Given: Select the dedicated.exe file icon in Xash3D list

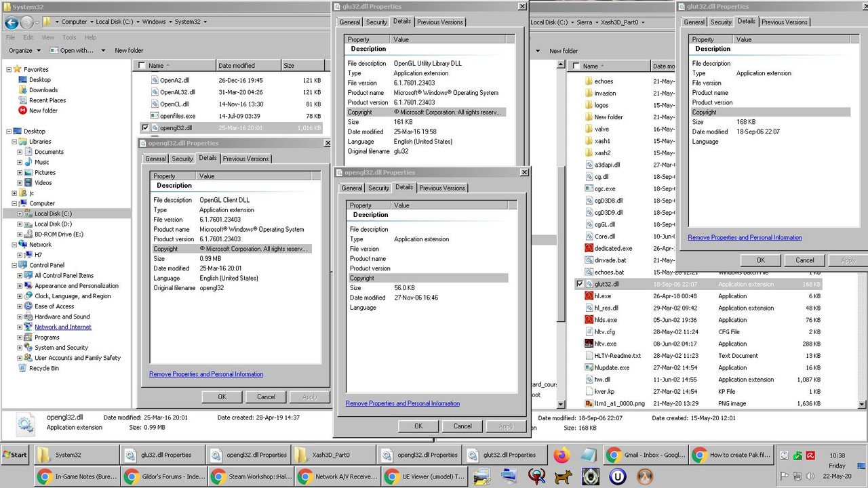Looking at the screenshot, I should coord(589,248).
